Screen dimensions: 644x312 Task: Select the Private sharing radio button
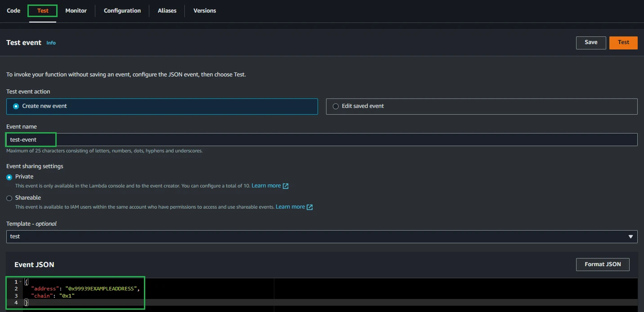tap(9, 177)
